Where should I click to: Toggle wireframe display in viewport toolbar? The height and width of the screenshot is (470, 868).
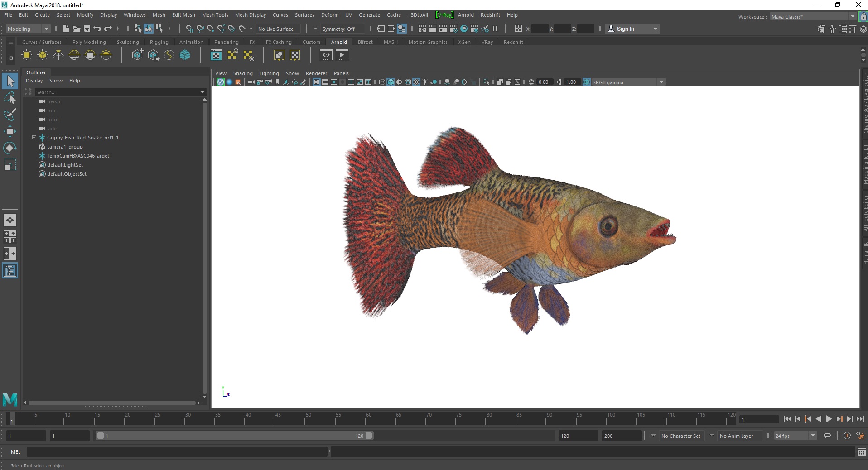(382, 82)
